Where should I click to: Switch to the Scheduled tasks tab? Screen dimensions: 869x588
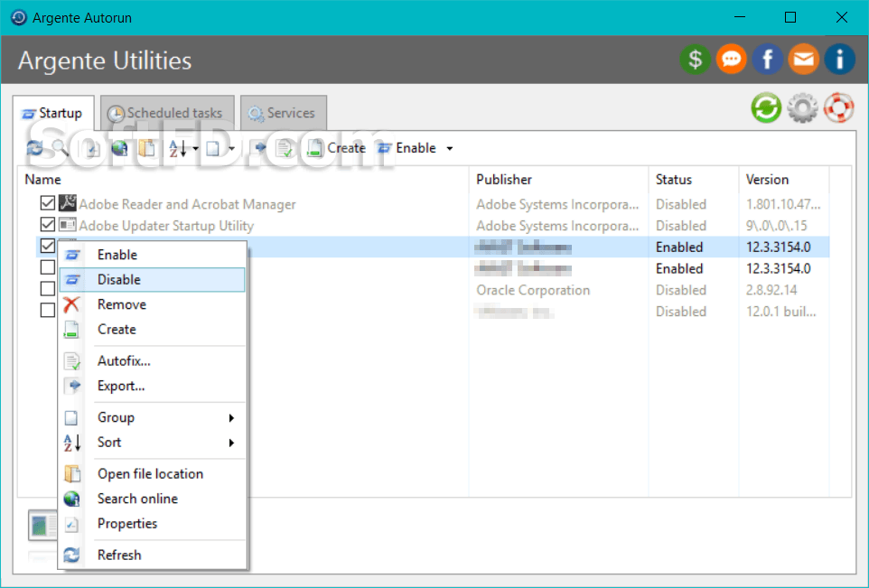click(167, 113)
